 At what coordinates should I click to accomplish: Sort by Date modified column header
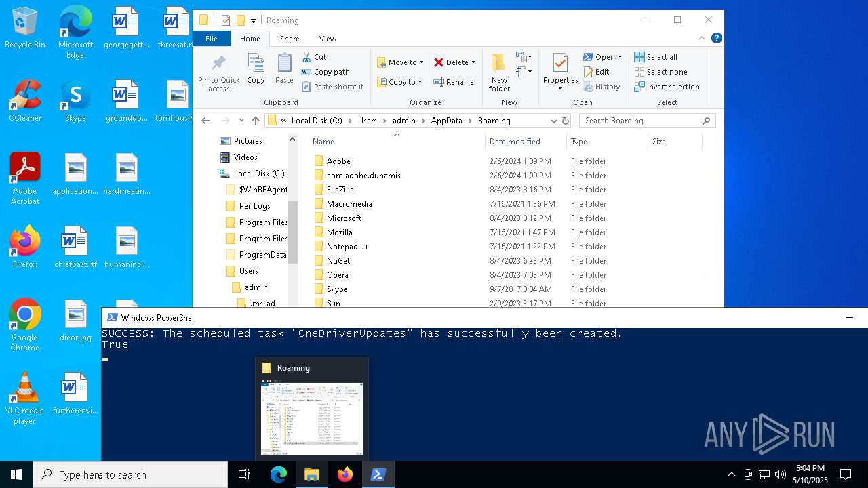pos(526,142)
